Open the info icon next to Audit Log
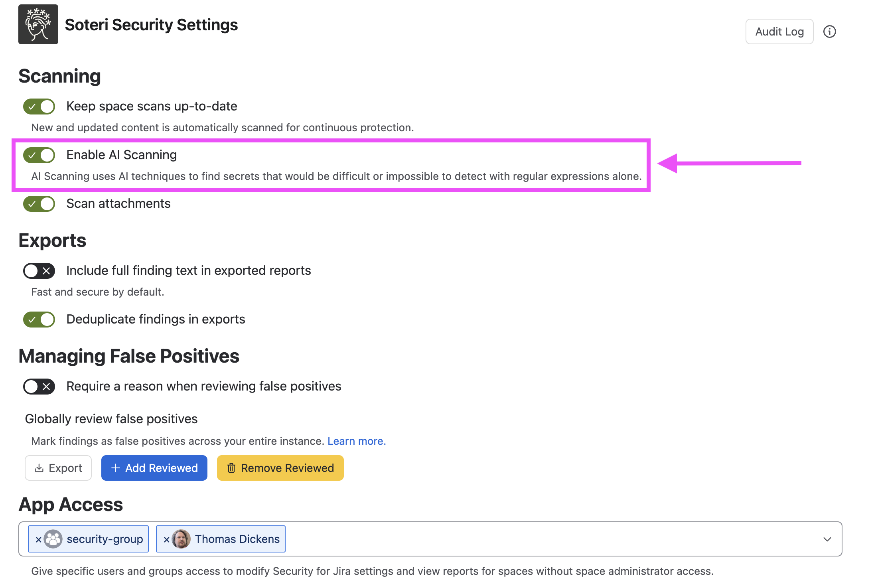The width and height of the screenshot is (872, 588). coord(830,32)
